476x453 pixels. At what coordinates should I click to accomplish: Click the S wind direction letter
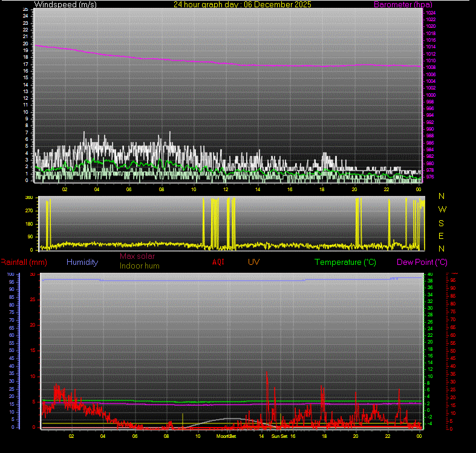[x=441, y=223]
